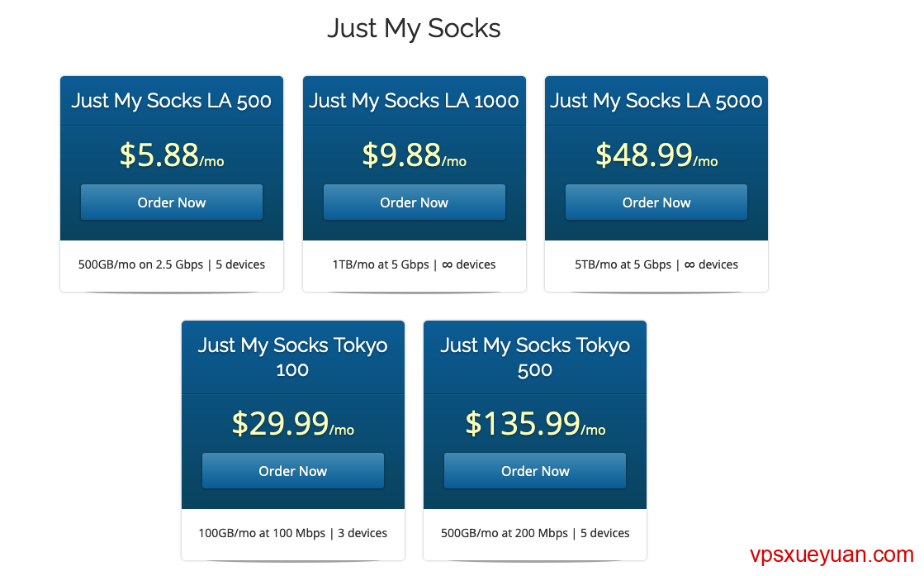Click the 1TB/mo at 5 Gbps description
Screen dimensions: 924x576
[x=414, y=265]
